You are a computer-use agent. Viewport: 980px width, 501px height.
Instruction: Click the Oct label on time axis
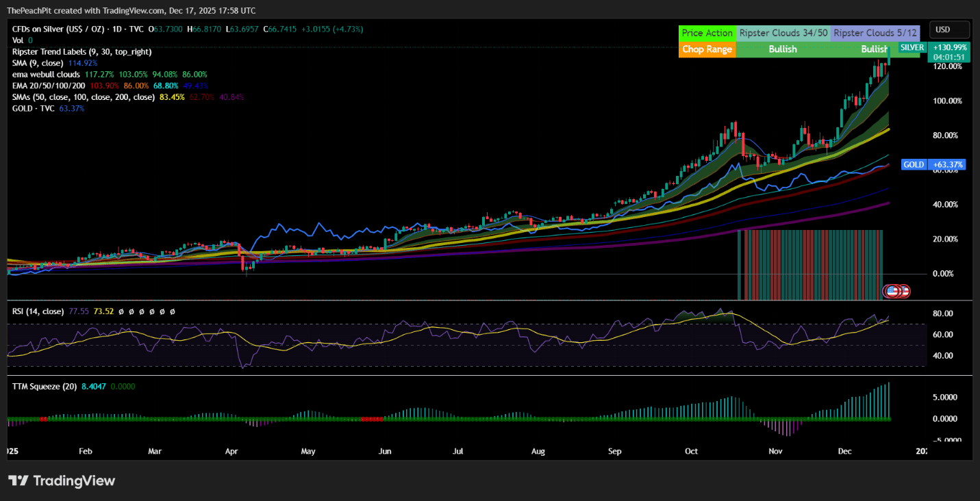coord(692,452)
